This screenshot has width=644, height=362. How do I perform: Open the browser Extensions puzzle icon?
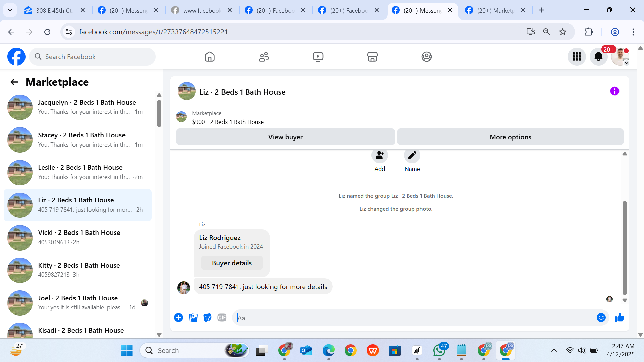589,32
